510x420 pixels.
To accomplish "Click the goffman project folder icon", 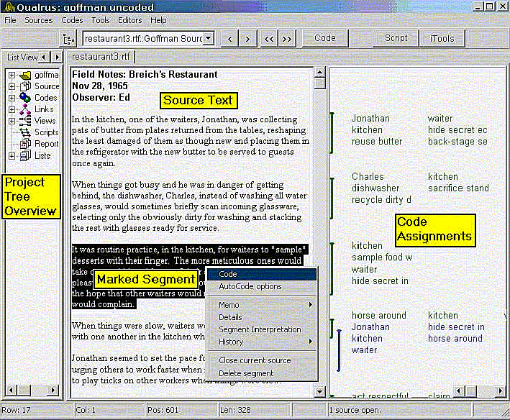I will pyautogui.click(x=25, y=75).
